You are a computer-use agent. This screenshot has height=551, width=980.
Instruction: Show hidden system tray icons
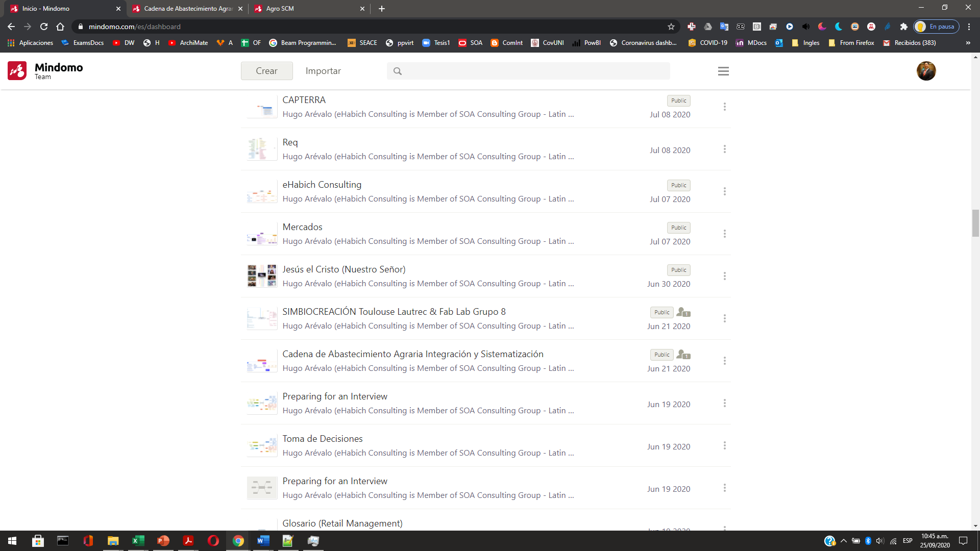click(843, 541)
